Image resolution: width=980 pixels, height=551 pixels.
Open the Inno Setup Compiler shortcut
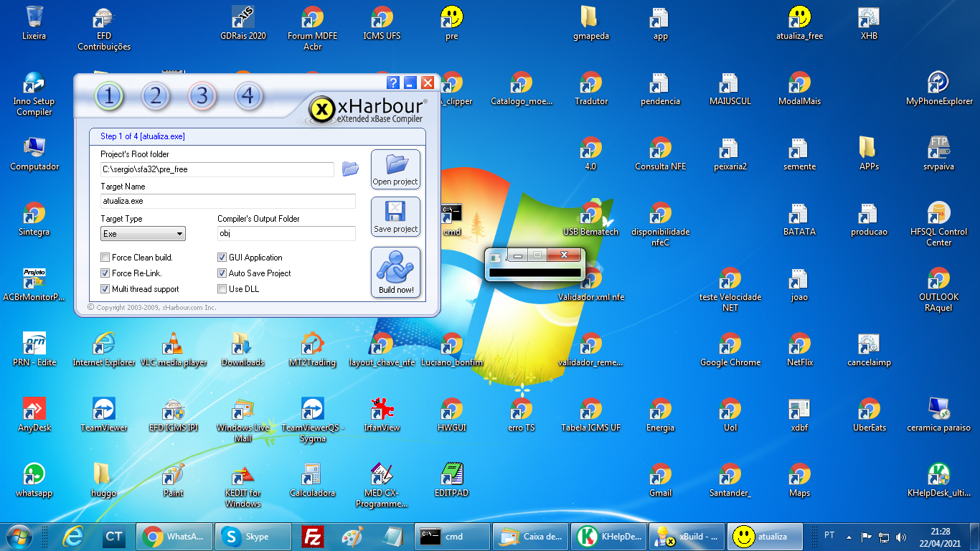pyautogui.click(x=34, y=85)
